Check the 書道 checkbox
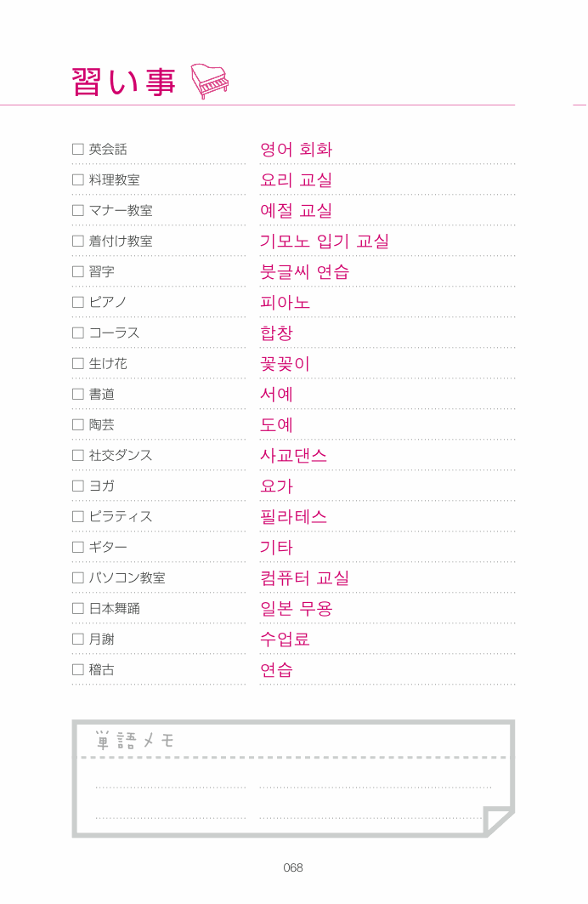 click(77, 394)
